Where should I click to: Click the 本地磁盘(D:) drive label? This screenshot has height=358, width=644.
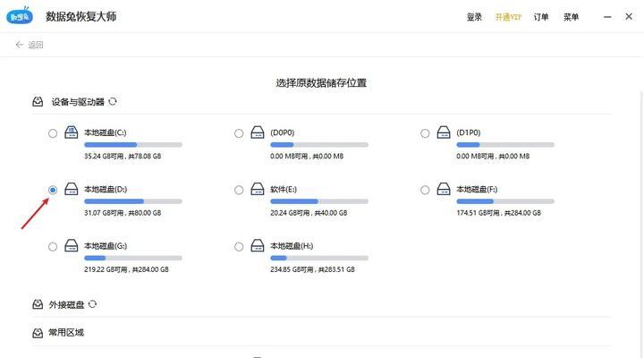(x=106, y=190)
